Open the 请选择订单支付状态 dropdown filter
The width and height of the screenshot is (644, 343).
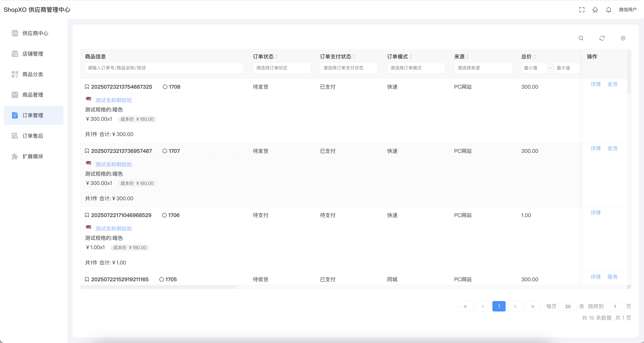349,68
